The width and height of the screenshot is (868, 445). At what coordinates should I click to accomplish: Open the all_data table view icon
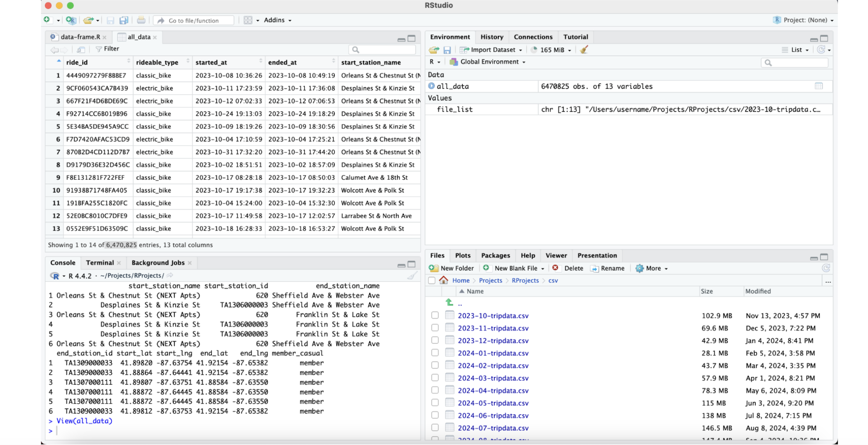coord(819,86)
